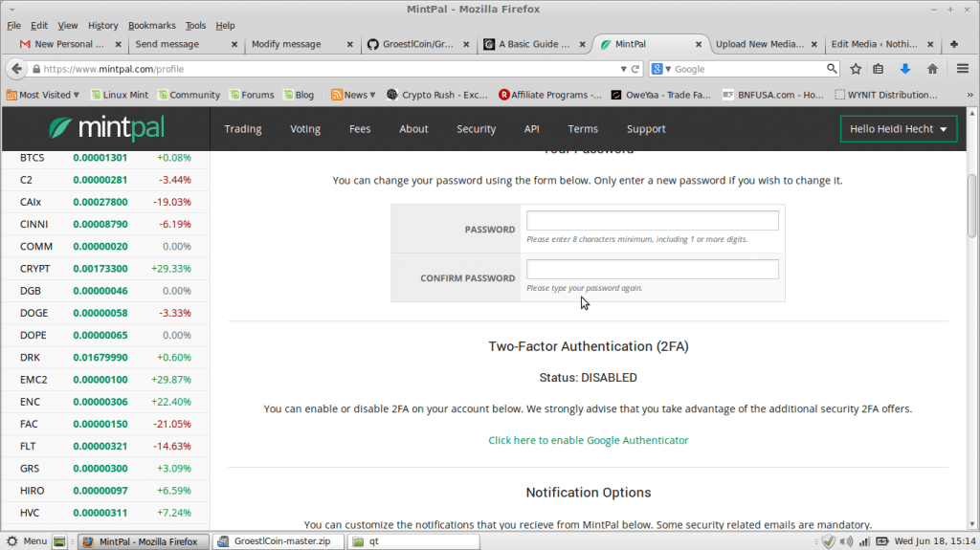Image resolution: width=980 pixels, height=550 pixels.
Task: Open the Edit menu
Action: coord(38,26)
